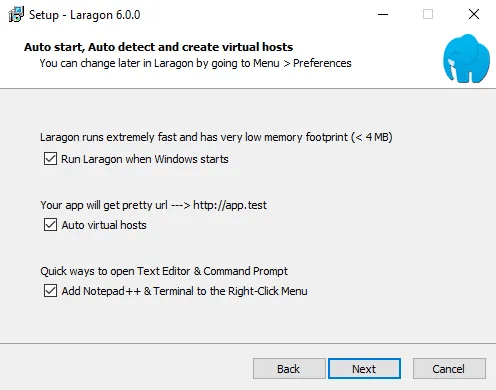
Task: Go to the previous step with Back
Action: (289, 369)
